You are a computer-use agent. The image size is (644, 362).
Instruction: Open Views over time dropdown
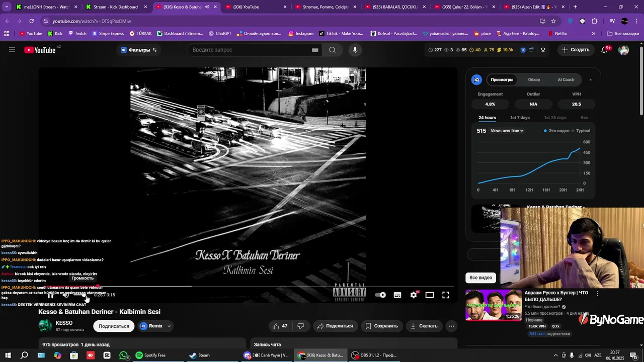coord(507,131)
